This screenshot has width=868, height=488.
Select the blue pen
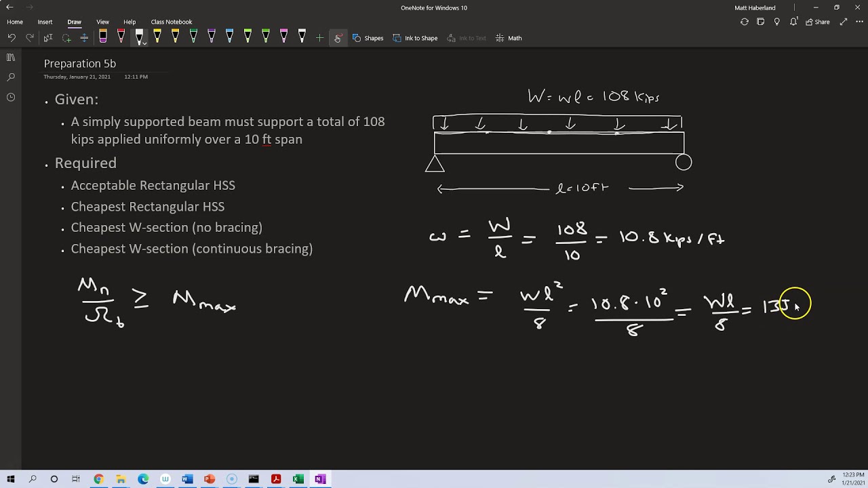pyautogui.click(x=229, y=37)
